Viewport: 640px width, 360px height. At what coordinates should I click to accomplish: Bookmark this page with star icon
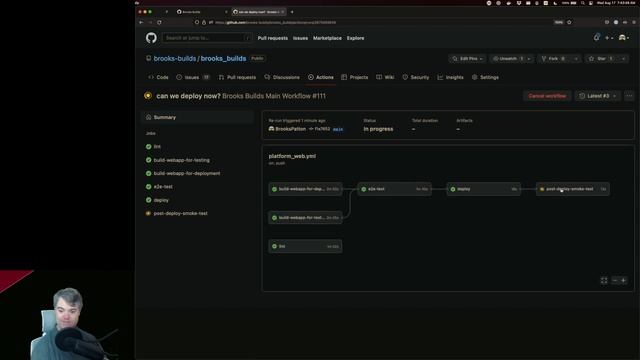pos(569,22)
